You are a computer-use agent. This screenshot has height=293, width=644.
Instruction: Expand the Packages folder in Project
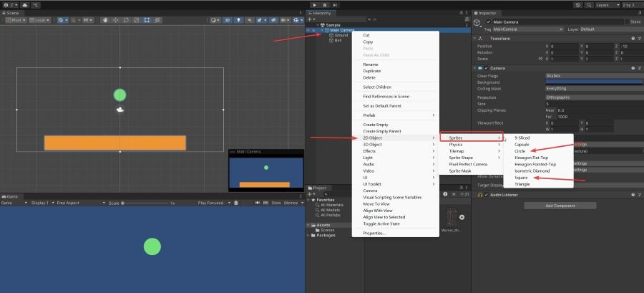308,236
